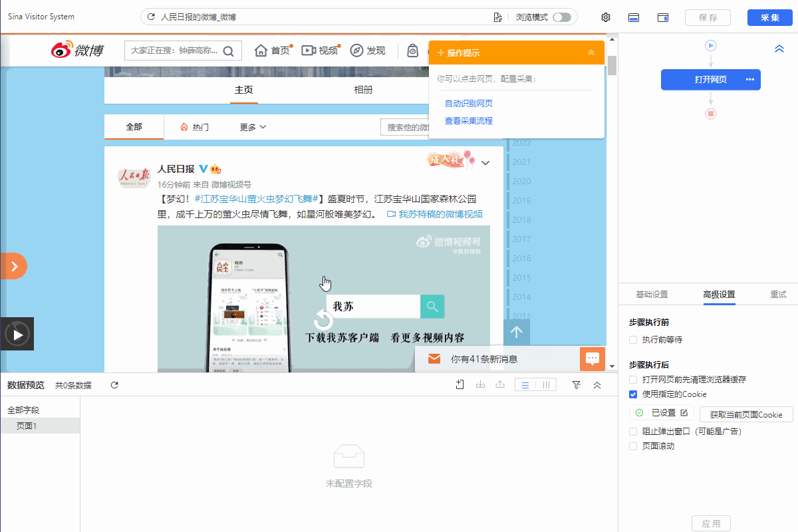Viewport: 798px width, 532px height.
Task: Open the 我苏特稿的微博视频 link
Action: point(435,214)
